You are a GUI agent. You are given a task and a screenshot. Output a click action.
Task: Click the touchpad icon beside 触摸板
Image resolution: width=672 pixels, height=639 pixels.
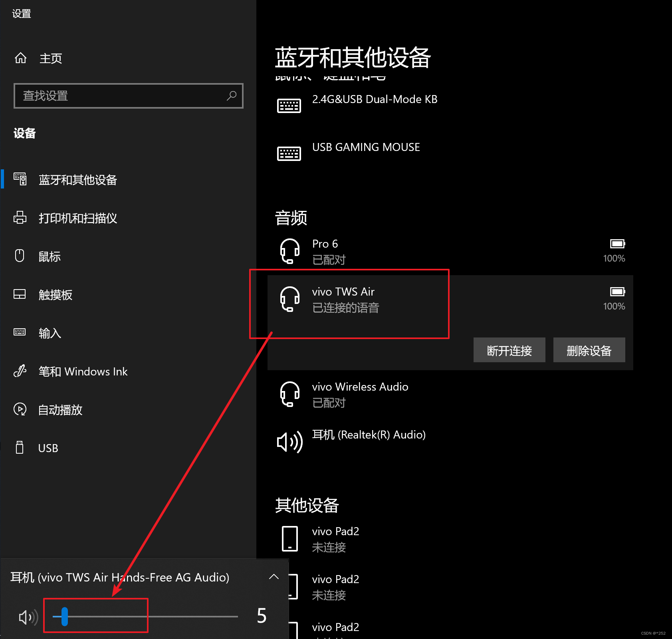20,294
